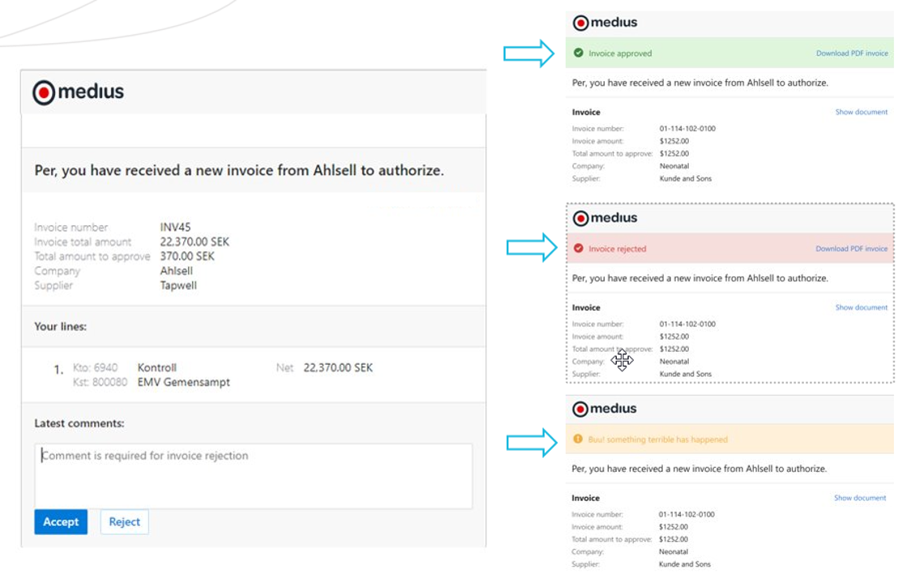Click the green check icon beside Invoice approved
924x587 pixels.
578,53
